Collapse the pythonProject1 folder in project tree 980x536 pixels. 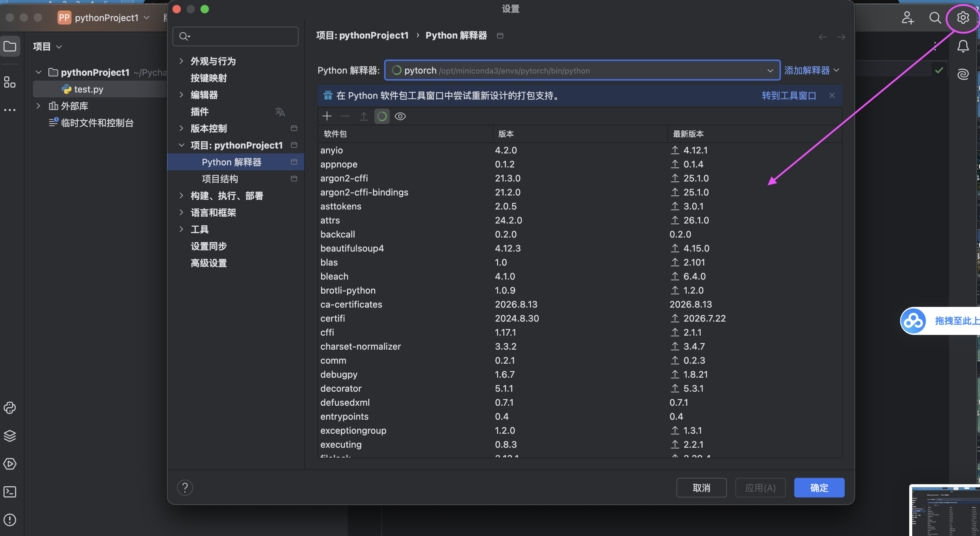click(x=39, y=72)
